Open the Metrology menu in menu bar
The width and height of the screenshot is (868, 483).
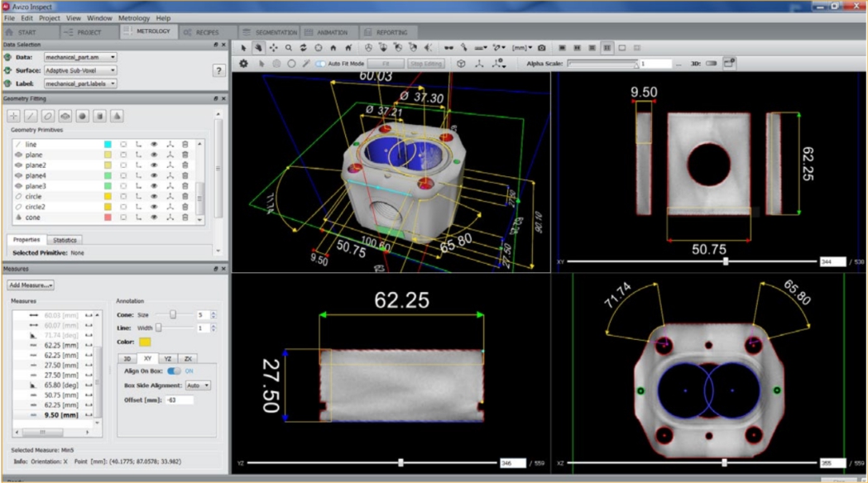coord(133,17)
